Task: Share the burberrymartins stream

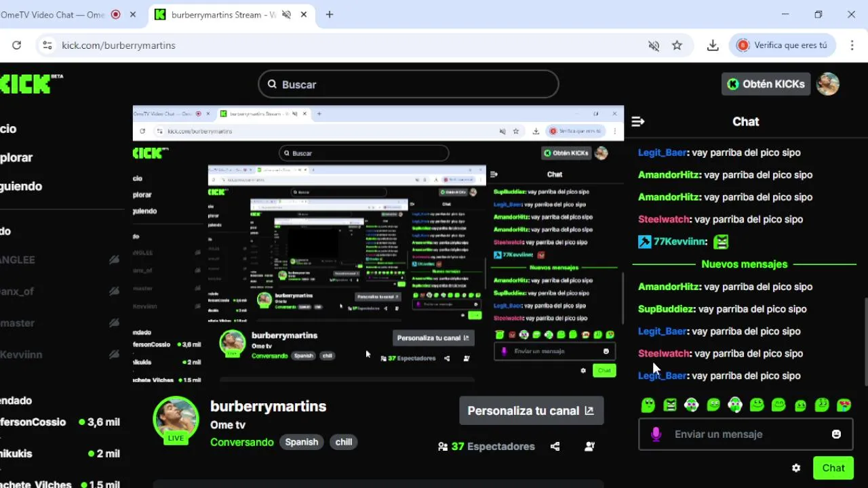Action: pos(555,447)
